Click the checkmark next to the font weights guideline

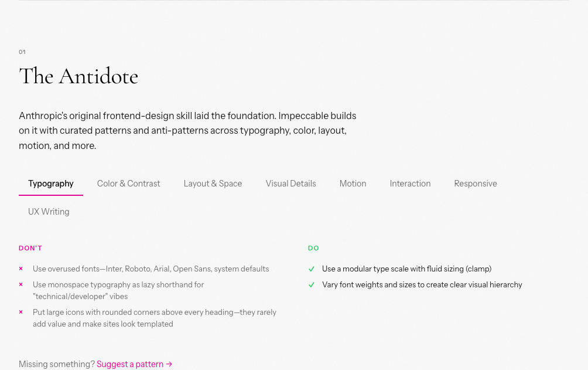311,284
